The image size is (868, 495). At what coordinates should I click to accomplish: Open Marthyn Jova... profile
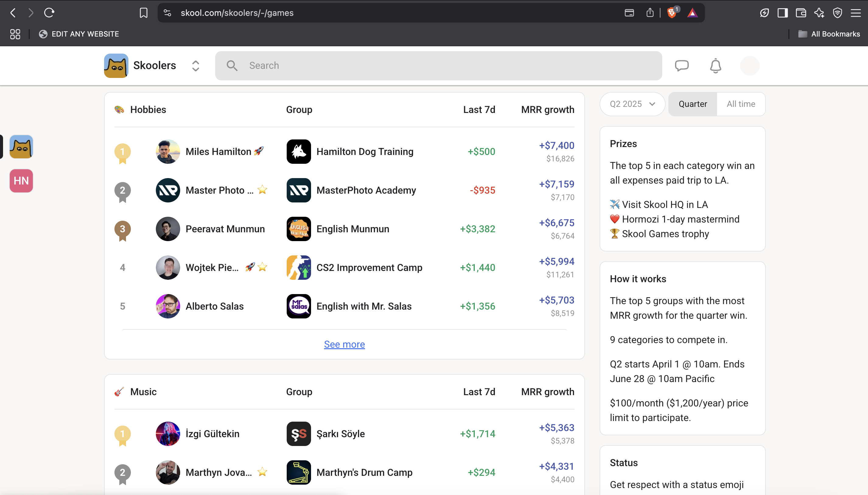pyautogui.click(x=219, y=472)
